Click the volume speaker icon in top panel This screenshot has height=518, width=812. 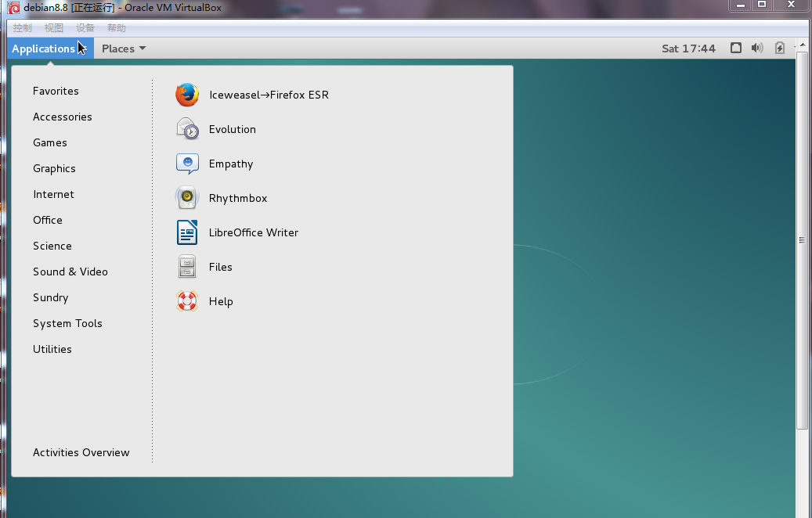[756, 49]
